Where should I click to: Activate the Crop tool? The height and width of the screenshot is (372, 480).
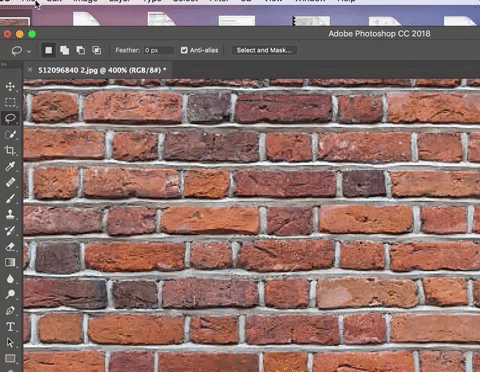(10, 151)
